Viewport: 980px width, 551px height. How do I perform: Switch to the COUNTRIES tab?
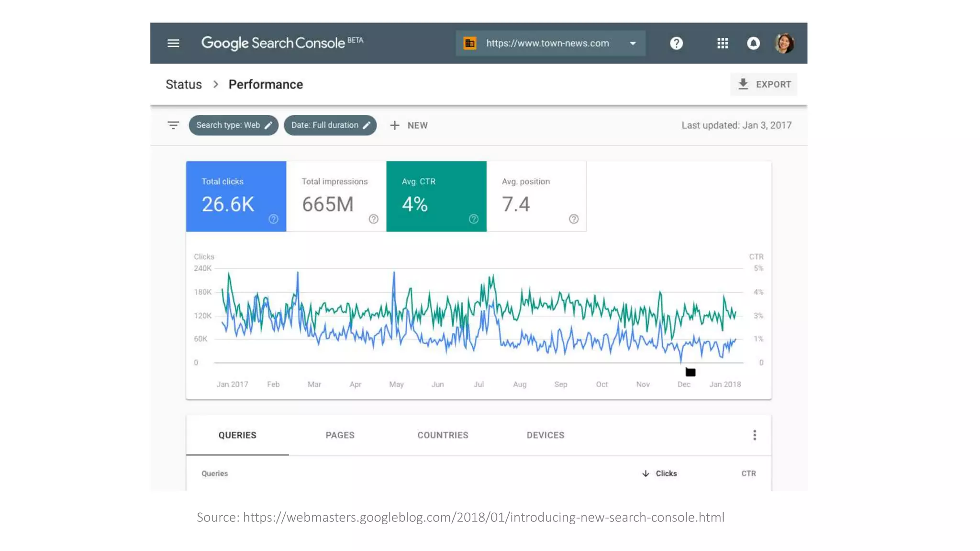click(443, 435)
